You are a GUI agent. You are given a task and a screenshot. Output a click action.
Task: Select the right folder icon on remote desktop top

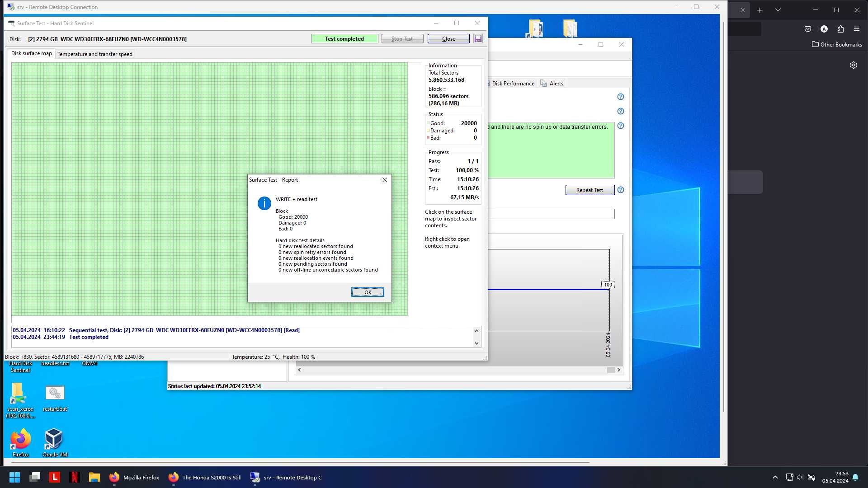570,28
